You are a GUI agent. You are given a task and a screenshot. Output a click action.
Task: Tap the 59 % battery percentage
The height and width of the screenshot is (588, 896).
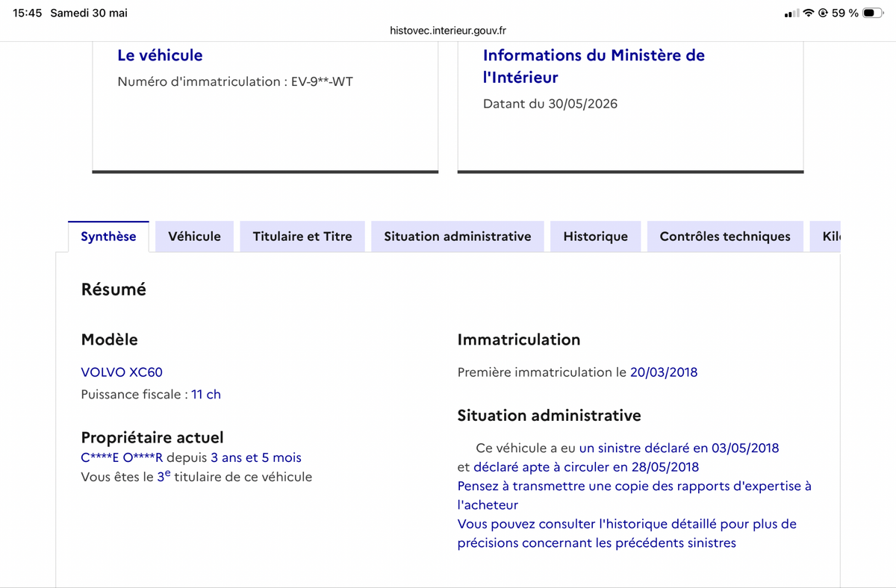845,13
